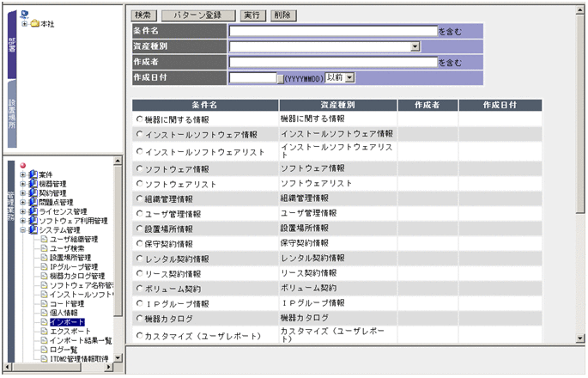This screenshot has height=378, width=588.
Task: Expand the ライセンス管理 tree node
Action: coord(23,211)
